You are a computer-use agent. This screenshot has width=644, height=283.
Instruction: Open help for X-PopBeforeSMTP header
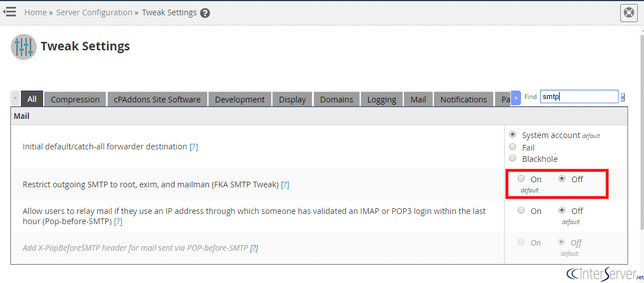point(254,248)
